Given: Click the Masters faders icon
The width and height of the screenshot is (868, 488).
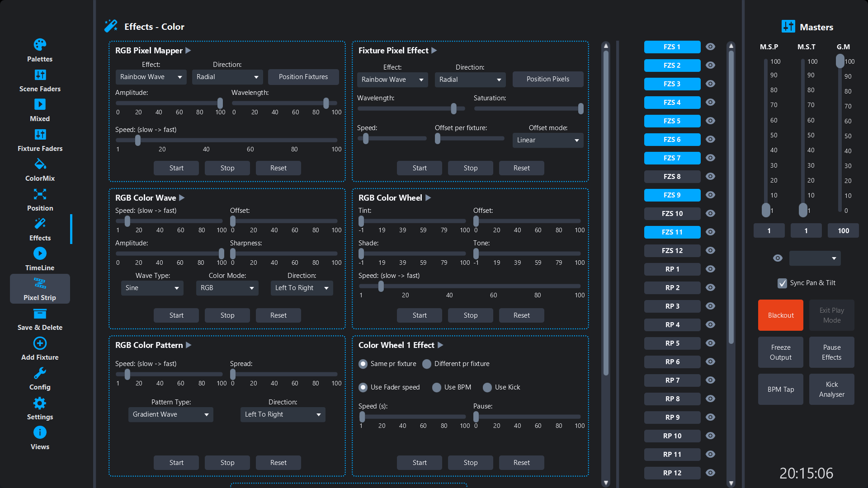Looking at the screenshot, I should click(x=788, y=27).
